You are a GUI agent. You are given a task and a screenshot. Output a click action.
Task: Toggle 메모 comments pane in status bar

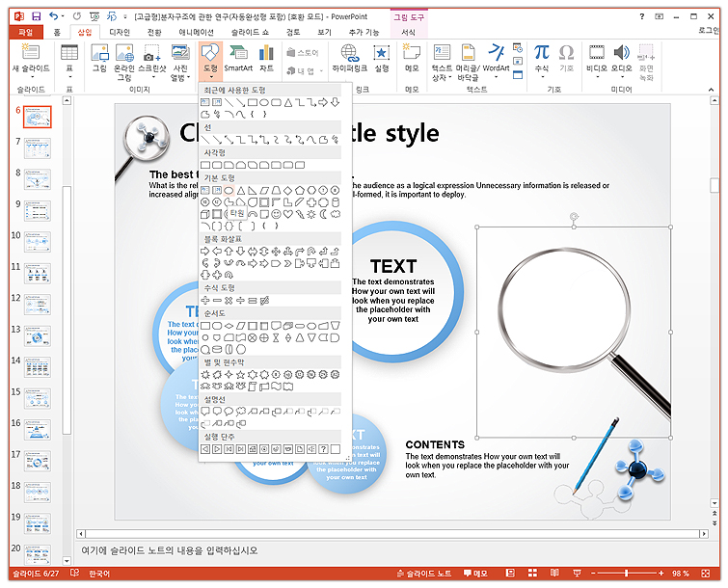[x=475, y=574]
